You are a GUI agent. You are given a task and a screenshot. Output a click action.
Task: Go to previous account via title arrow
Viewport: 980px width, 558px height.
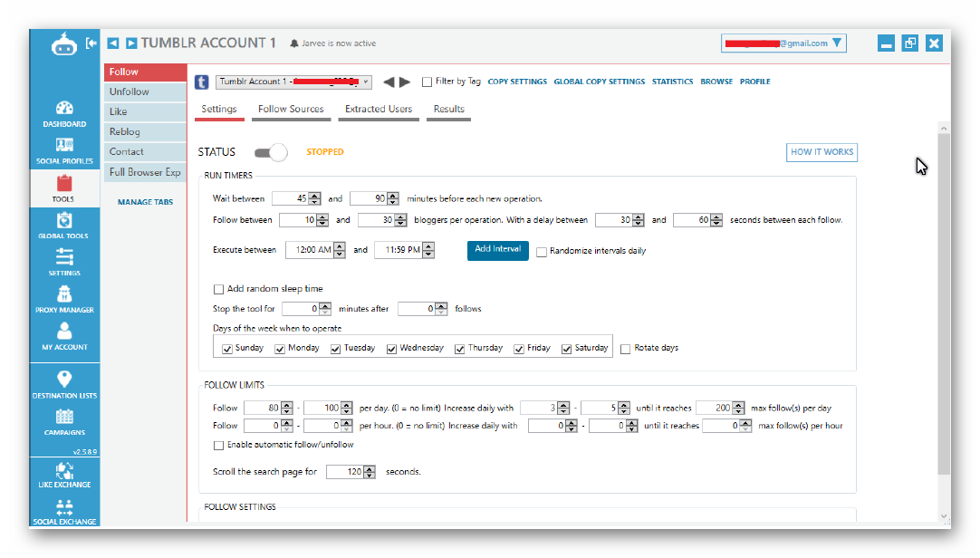tap(113, 43)
